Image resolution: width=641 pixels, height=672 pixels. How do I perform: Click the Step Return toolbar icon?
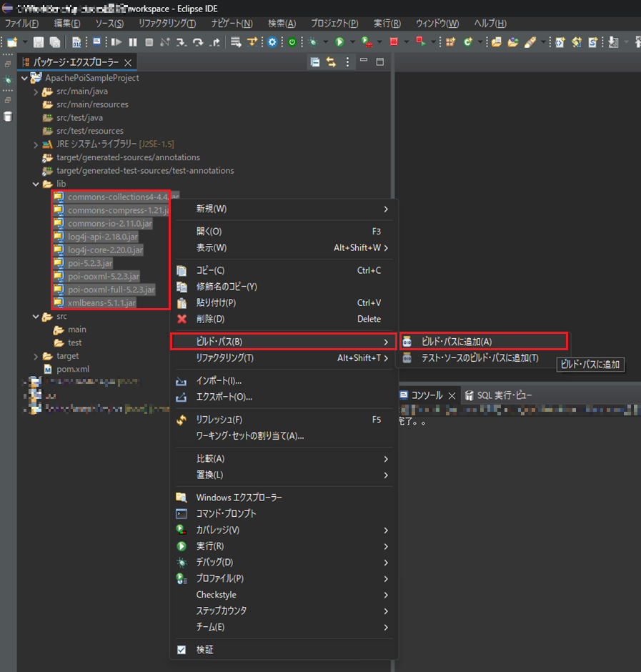pyautogui.click(x=214, y=42)
